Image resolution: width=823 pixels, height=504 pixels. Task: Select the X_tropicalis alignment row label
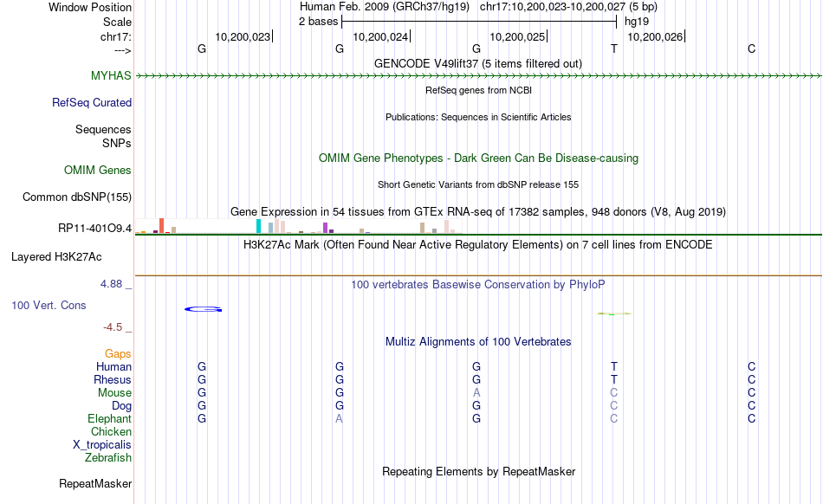102,445
